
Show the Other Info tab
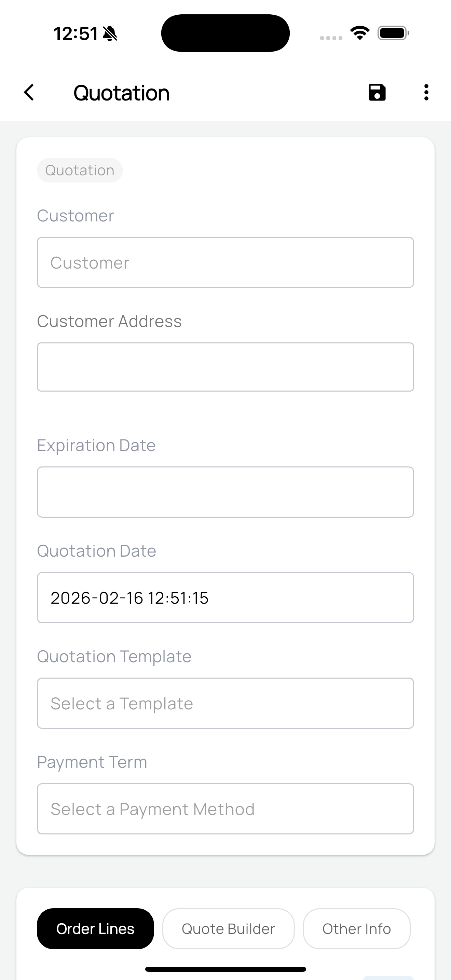(356, 929)
